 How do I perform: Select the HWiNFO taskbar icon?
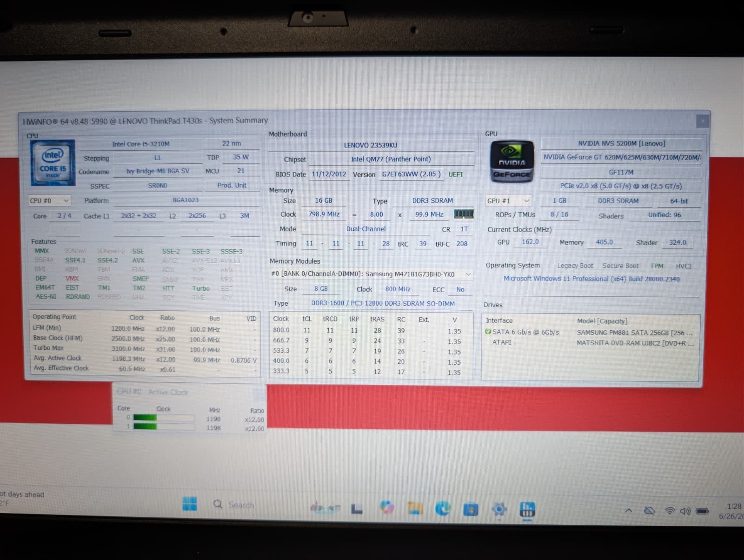click(x=527, y=509)
